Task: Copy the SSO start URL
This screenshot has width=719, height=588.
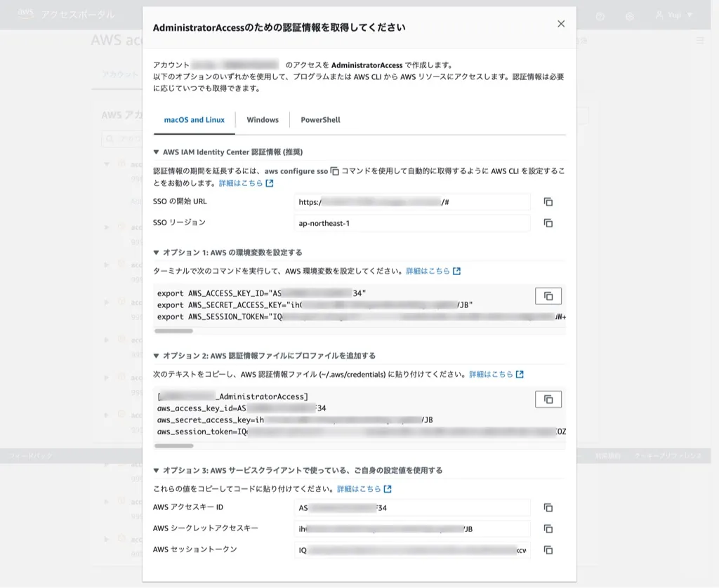Action: tap(548, 202)
